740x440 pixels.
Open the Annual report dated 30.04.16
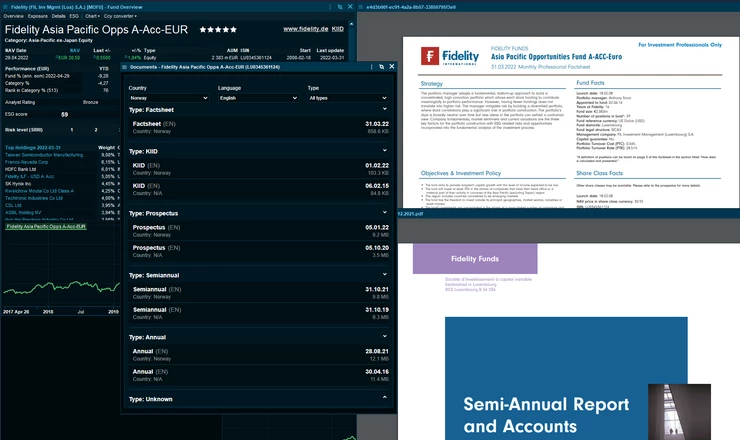[261, 375]
